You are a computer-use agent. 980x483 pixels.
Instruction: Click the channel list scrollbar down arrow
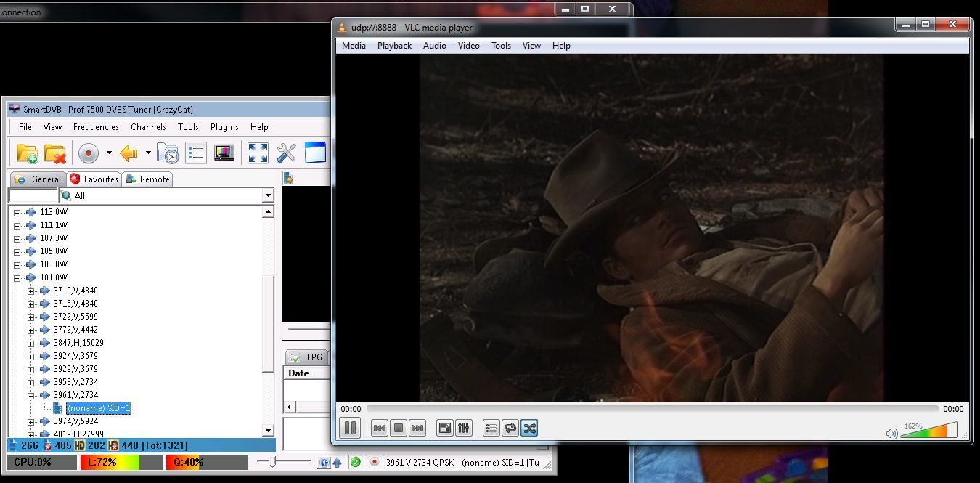pyautogui.click(x=268, y=430)
